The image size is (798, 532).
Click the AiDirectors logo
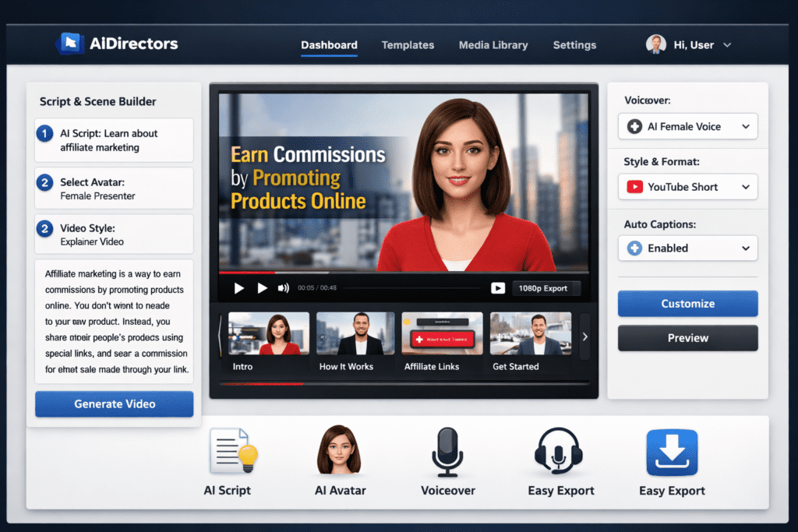[x=117, y=44]
